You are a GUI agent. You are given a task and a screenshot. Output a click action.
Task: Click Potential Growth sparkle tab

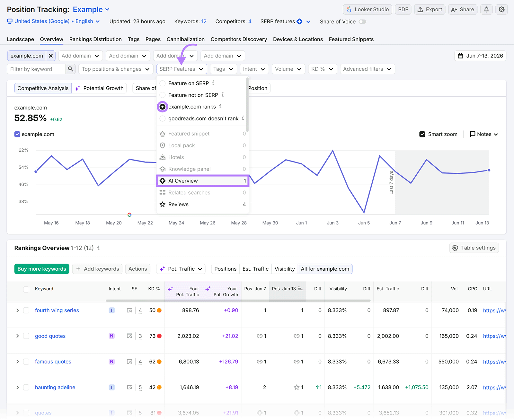99,88
